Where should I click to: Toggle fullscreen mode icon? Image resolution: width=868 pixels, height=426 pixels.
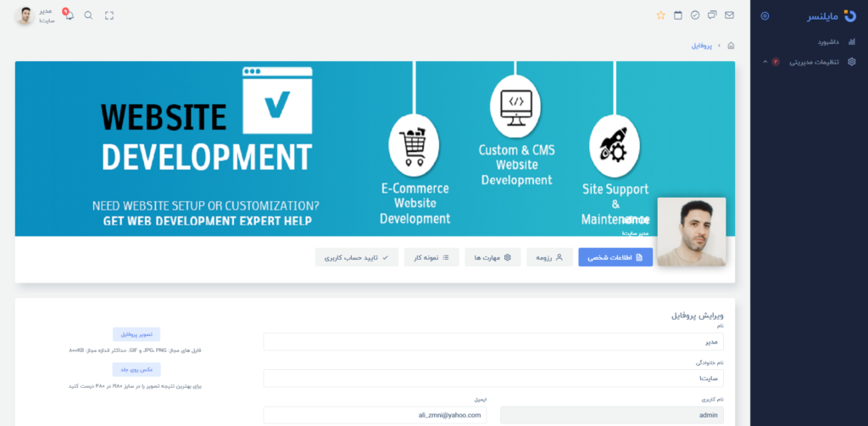[109, 15]
